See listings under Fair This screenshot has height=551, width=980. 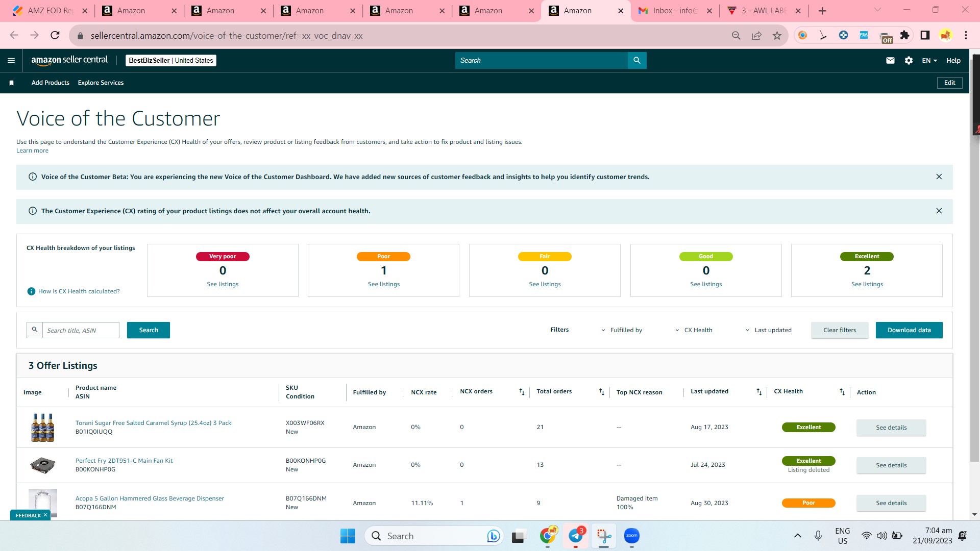point(545,284)
